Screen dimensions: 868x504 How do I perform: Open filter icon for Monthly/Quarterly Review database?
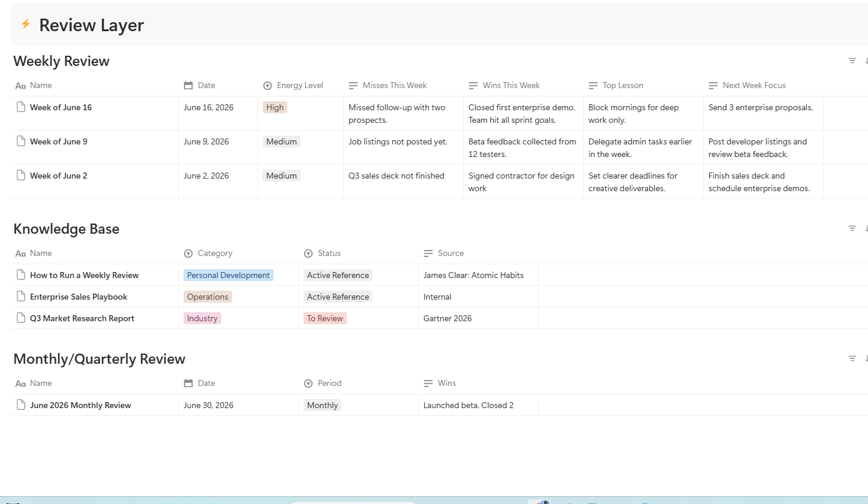click(x=852, y=358)
